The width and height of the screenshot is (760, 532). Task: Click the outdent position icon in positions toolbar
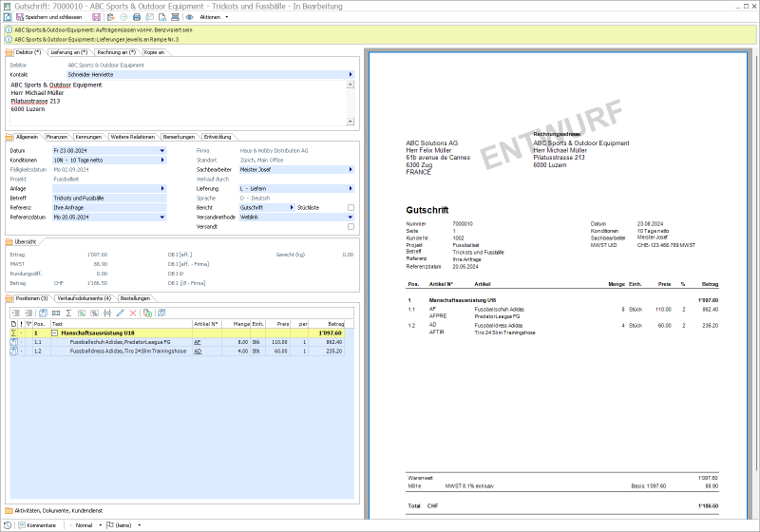click(16, 313)
